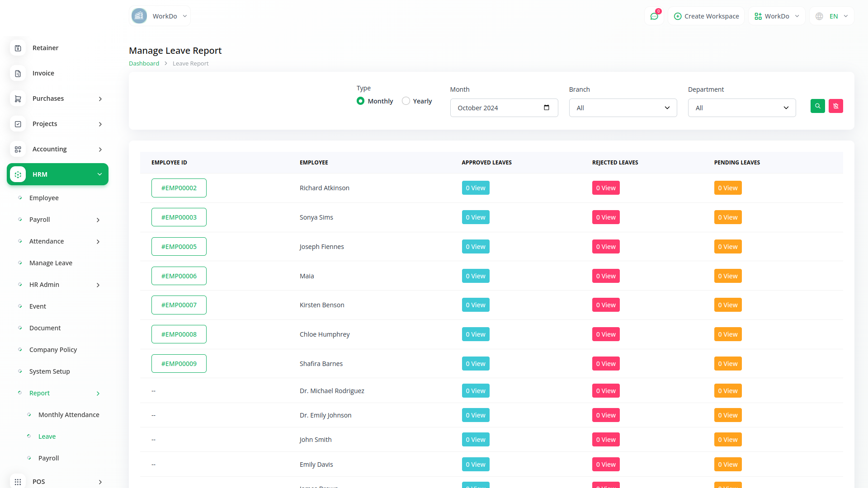Click the Retainer sidebar icon

click(18, 48)
